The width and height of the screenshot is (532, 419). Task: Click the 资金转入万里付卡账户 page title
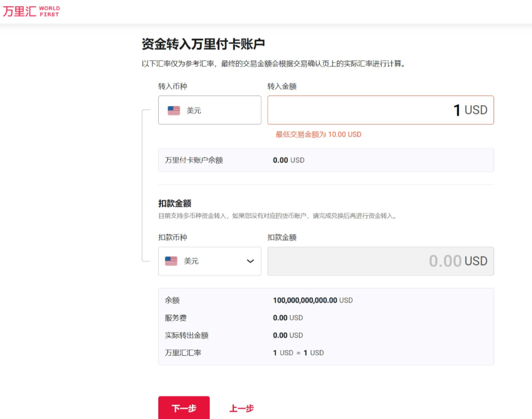tap(203, 44)
